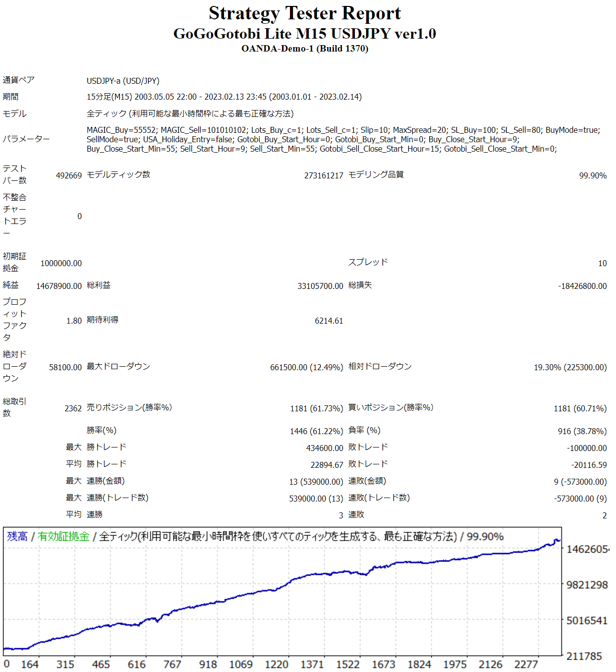
Task: Click relative drawdown 19.30% (225300.00)
Action: (570, 367)
